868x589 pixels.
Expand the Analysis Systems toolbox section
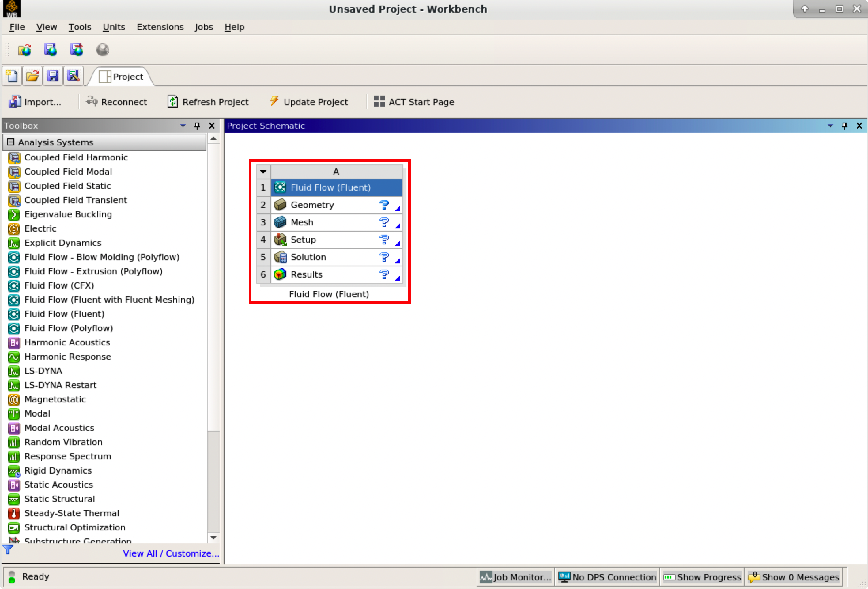tap(11, 142)
